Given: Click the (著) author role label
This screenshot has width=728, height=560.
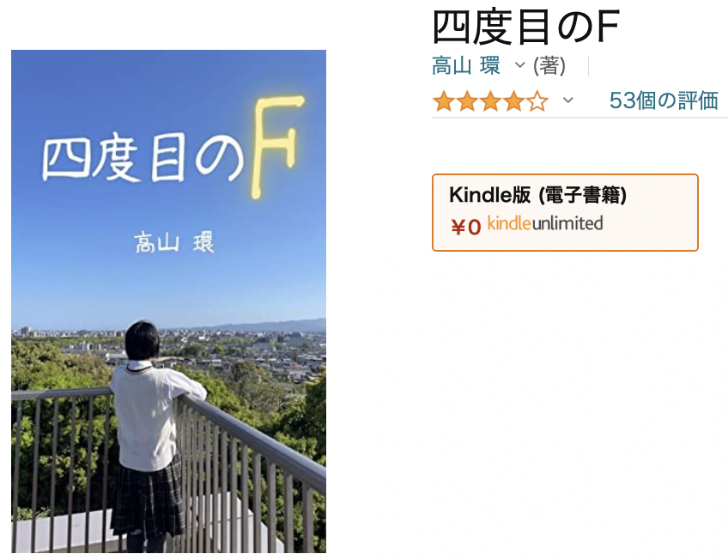Looking at the screenshot, I should (549, 65).
